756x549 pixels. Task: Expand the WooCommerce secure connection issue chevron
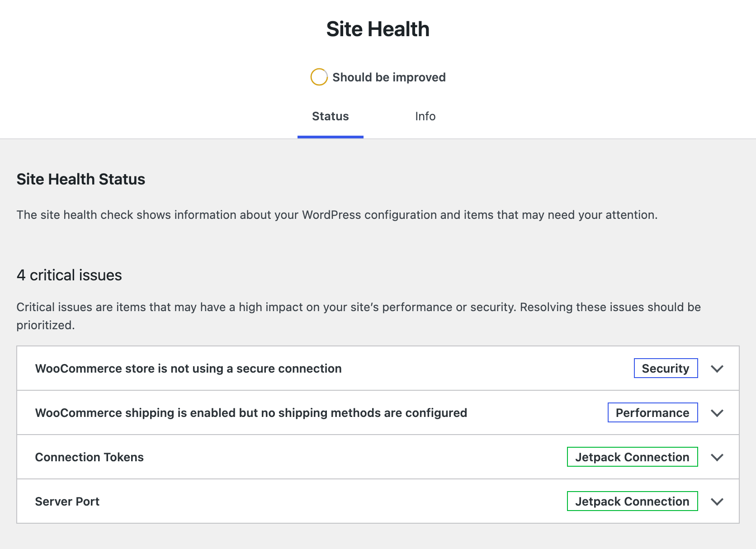click(717, 369)
